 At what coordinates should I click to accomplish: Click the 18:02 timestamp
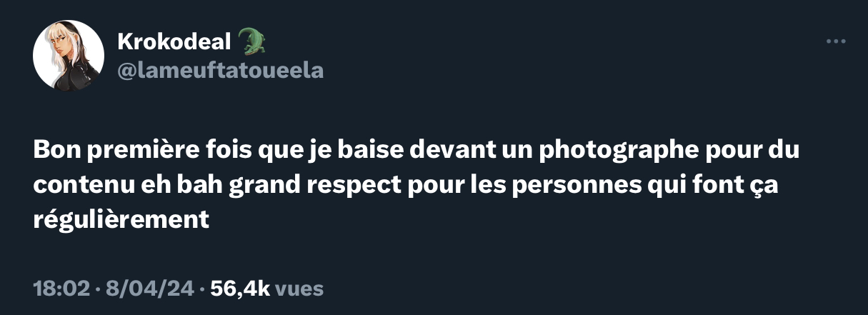pyautogui.click(x=62, y=289)
